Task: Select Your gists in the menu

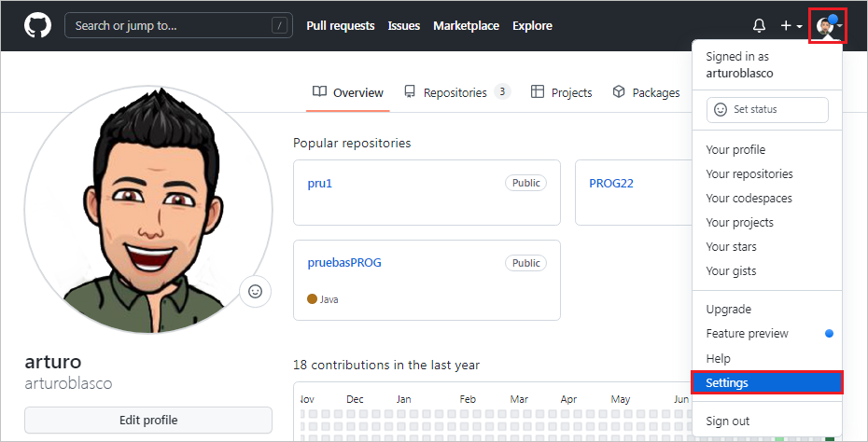Action: (767, 271)
